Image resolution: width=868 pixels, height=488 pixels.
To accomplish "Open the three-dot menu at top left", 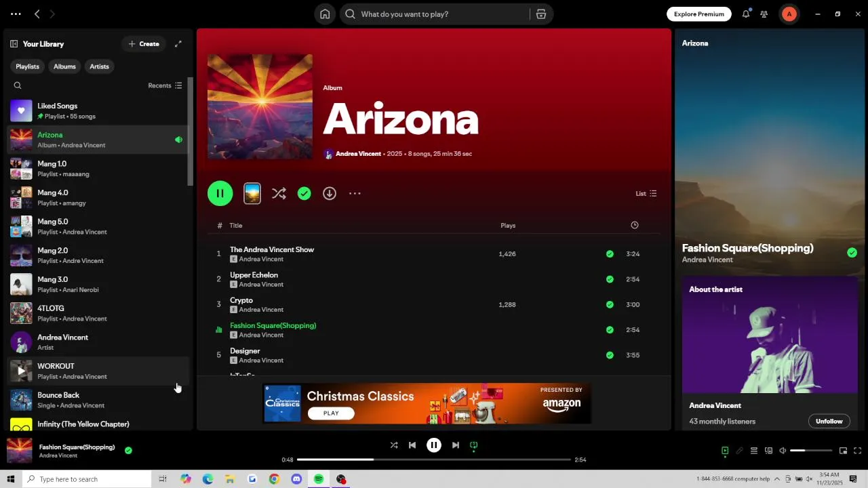I will 16,14.
